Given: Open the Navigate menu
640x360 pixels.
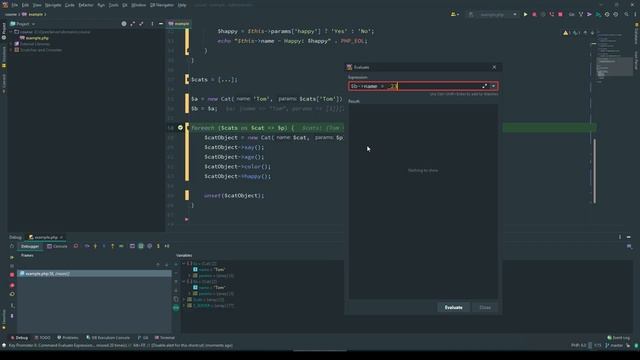Looking at the screenshot, I should 53,5.
